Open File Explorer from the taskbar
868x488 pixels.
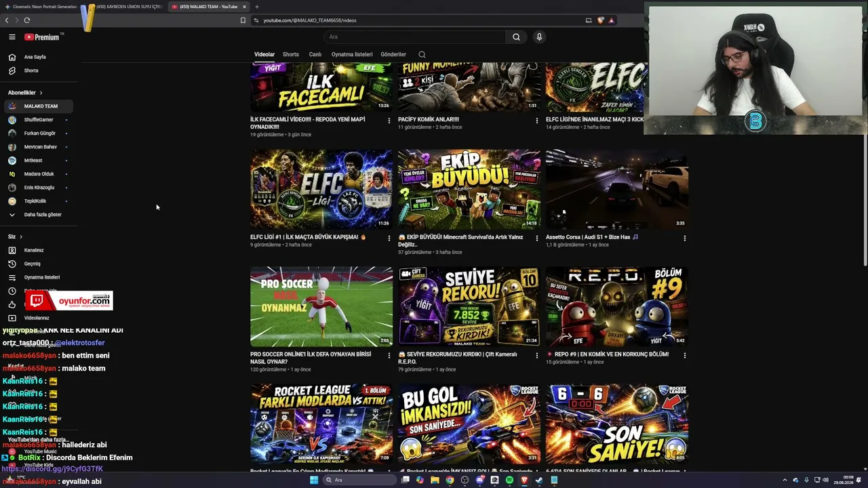435,480
